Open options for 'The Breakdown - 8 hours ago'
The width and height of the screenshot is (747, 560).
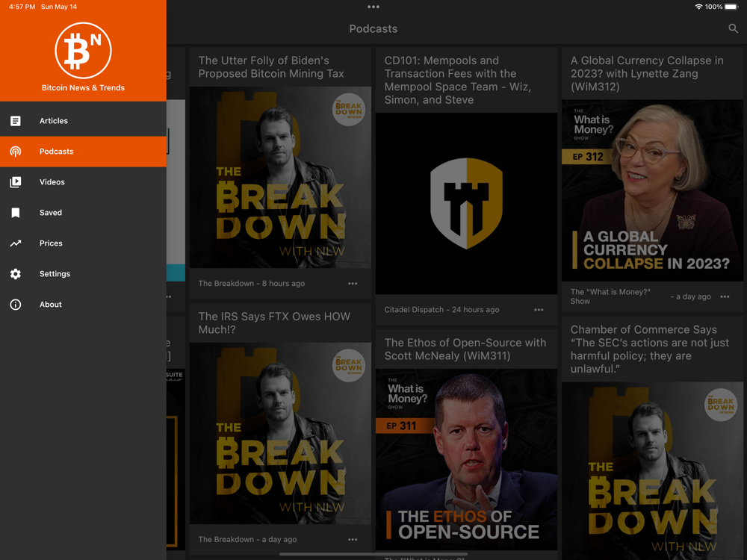pos(353,283)
